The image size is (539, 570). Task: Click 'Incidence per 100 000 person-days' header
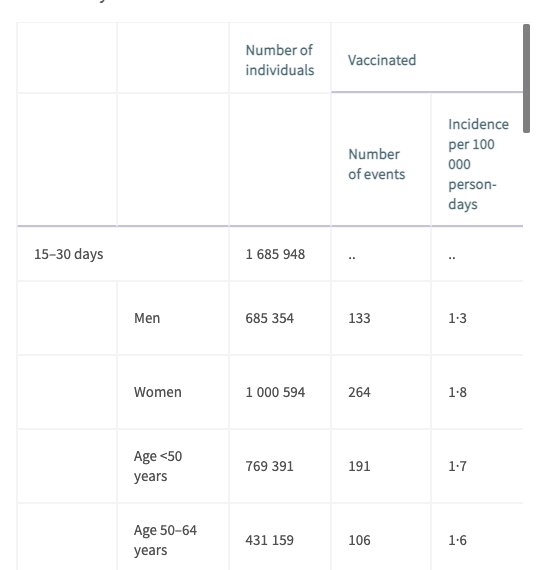478,164
